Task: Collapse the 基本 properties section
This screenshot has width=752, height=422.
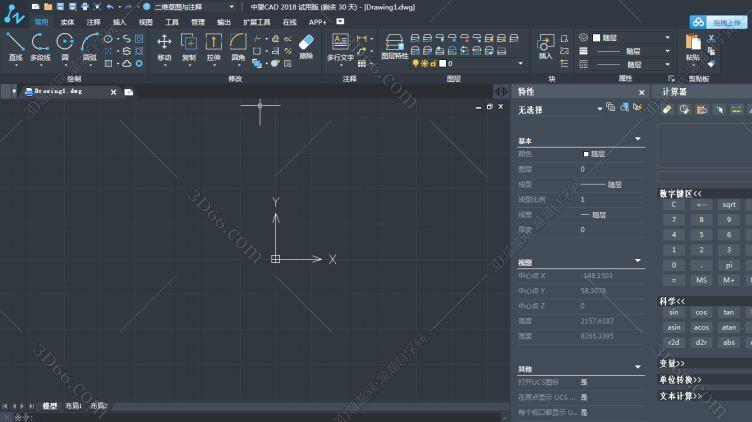Action: pyautogui.click(x=638, y=139)
